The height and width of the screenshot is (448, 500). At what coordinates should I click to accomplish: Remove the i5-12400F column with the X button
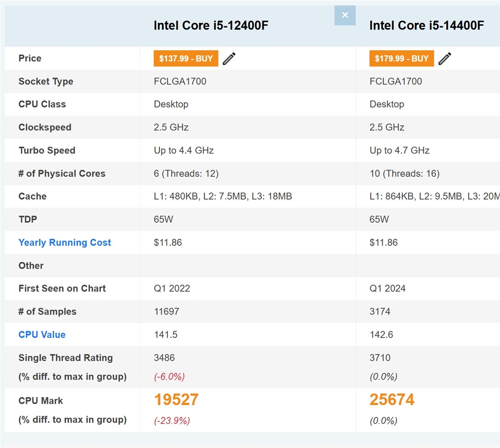tap(345, 15)
